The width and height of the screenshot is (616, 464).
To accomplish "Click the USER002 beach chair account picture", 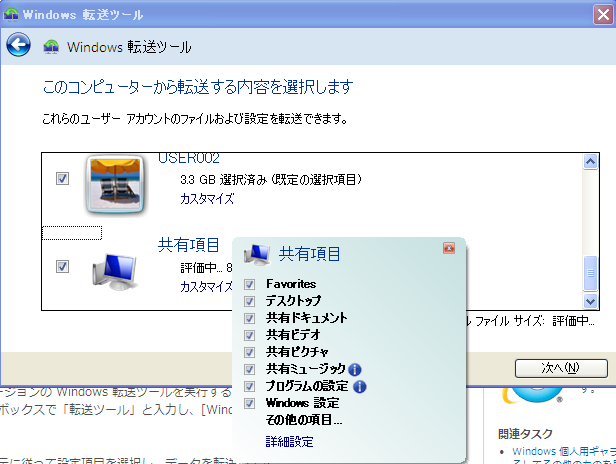I will coord(115,185).
